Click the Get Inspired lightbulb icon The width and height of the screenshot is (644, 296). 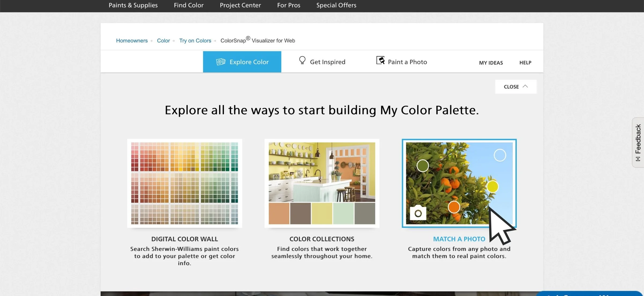tap(302, 61)
